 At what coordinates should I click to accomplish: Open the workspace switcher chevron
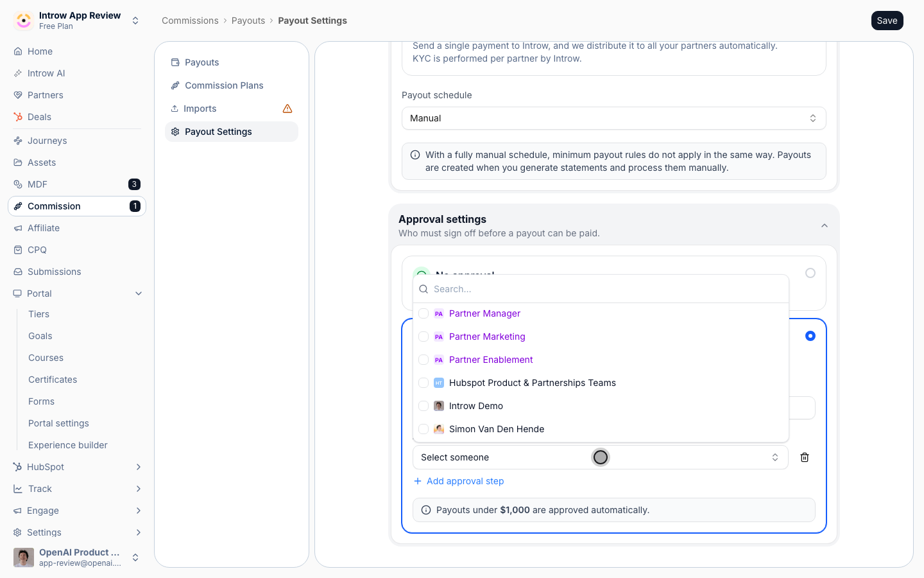coord(135,21)
